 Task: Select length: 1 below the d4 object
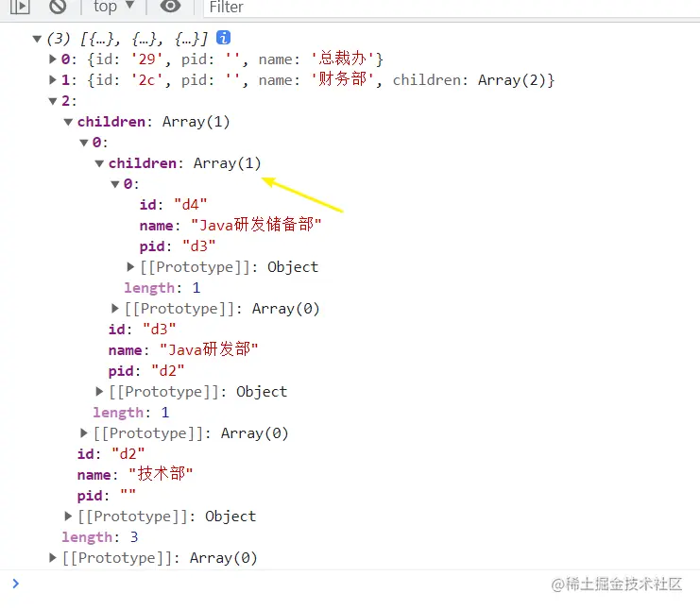(162, 288)
